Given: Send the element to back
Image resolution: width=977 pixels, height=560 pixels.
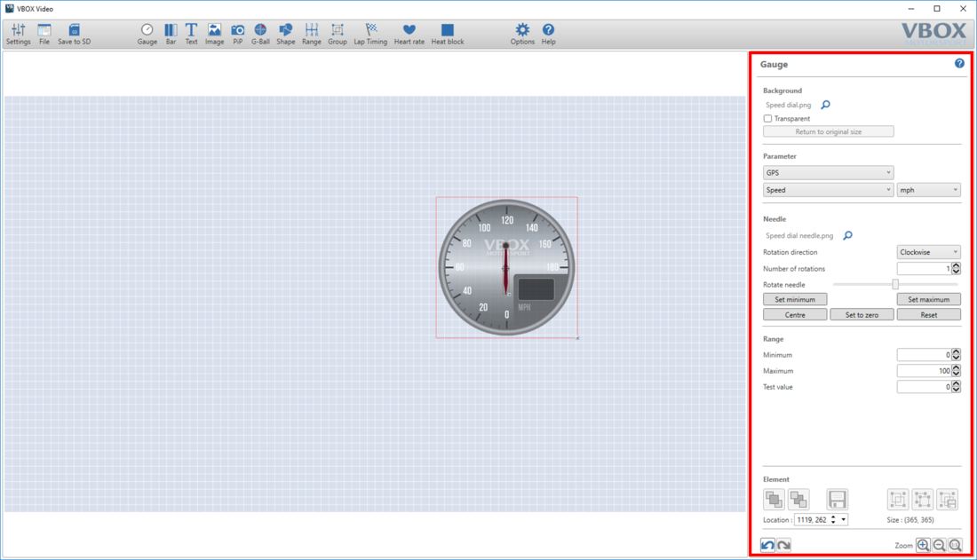Looking at the screenshot, I should coord(798,499).
